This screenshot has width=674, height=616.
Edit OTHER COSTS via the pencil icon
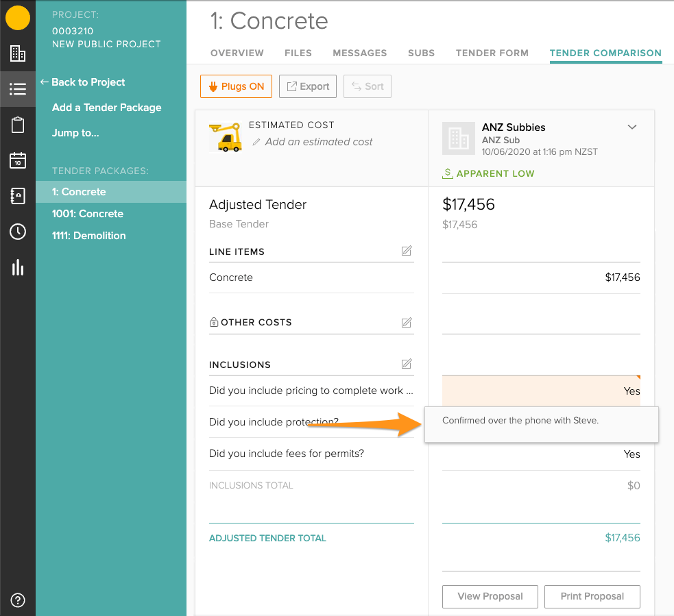pyautogui.click(x=407, y=322)
